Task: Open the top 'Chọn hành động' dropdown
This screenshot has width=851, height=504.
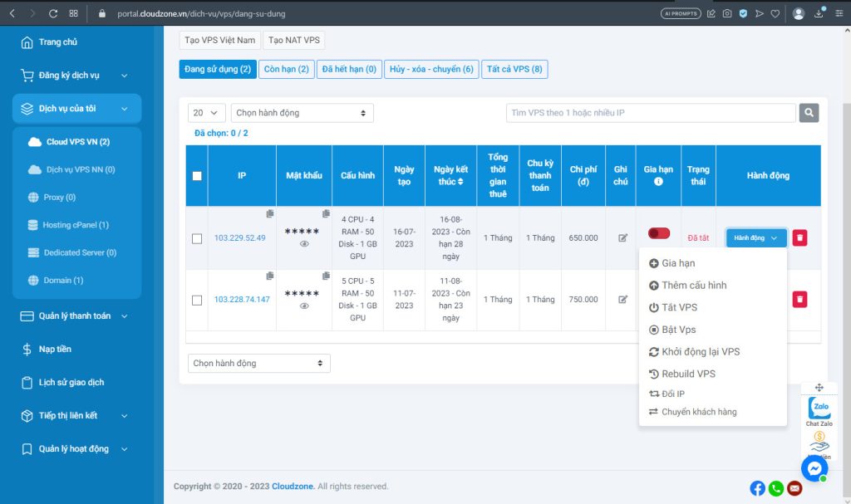Action: [302, 113]
